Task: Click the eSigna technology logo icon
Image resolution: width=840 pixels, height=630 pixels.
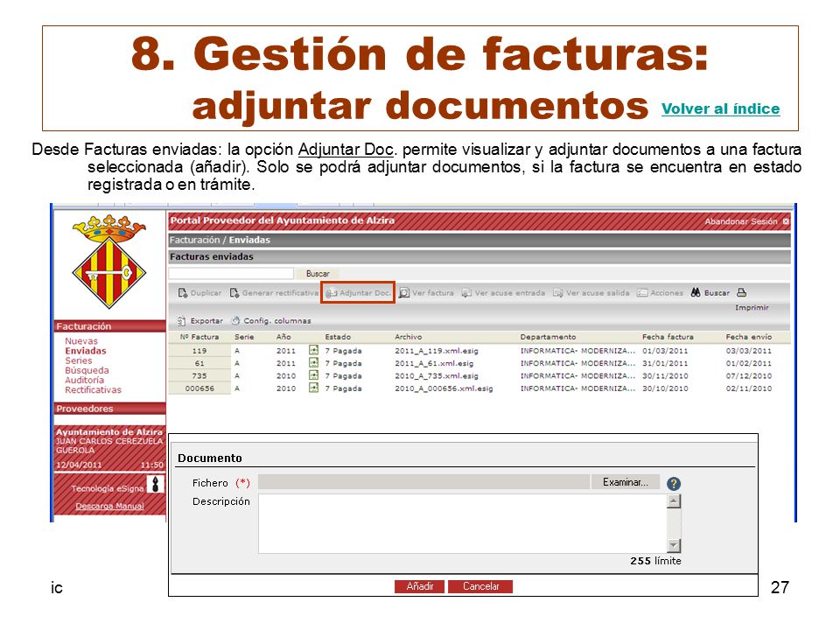Action: pos(156,484)
